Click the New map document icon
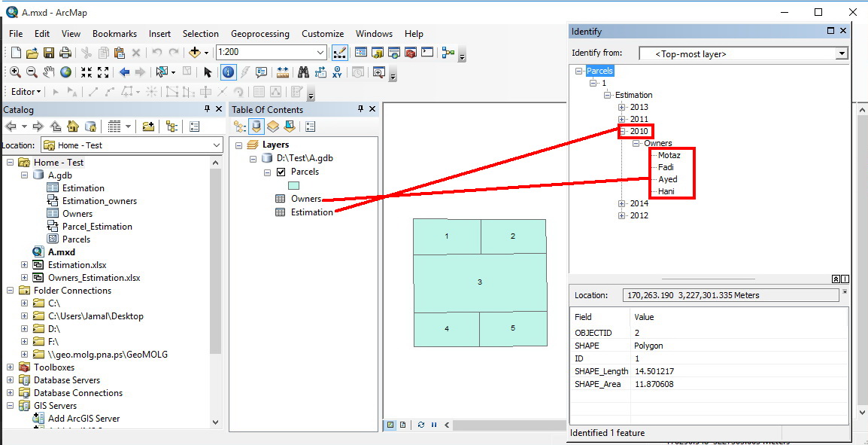 pos(16,53)
